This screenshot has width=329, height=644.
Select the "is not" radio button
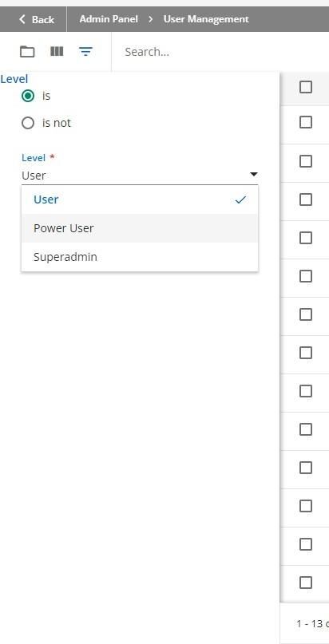click(28, 123)
